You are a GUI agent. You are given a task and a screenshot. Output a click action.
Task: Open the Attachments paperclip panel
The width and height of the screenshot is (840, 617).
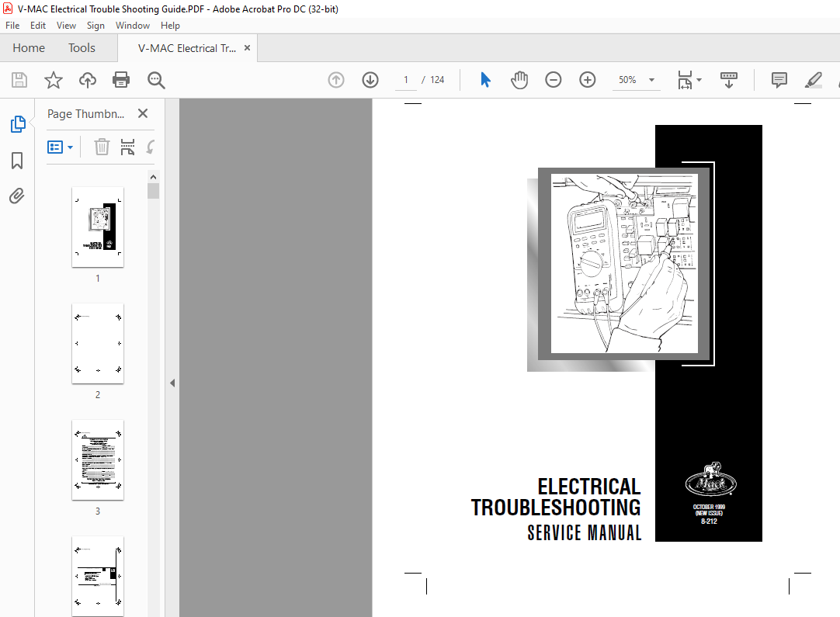click(x=16, y=196)
